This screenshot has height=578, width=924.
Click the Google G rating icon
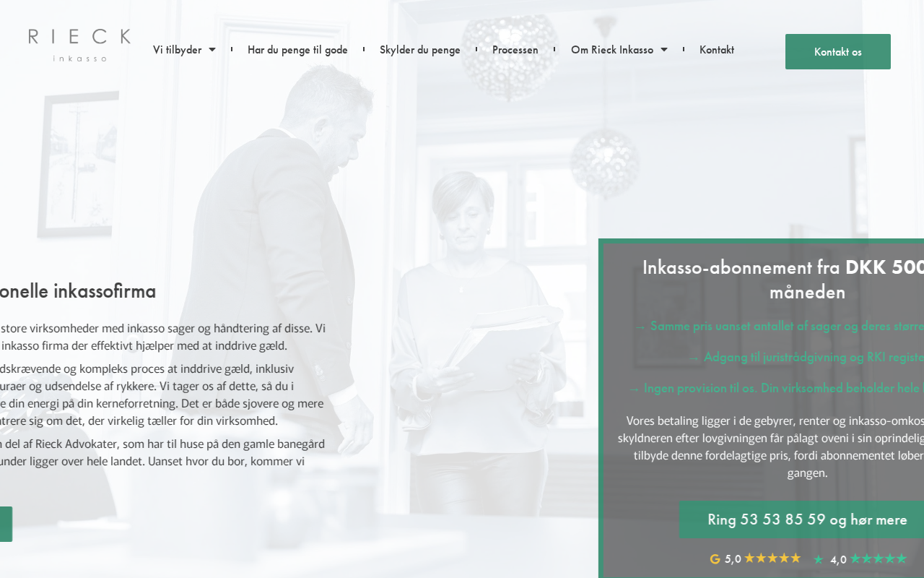(x=715, y=558)
